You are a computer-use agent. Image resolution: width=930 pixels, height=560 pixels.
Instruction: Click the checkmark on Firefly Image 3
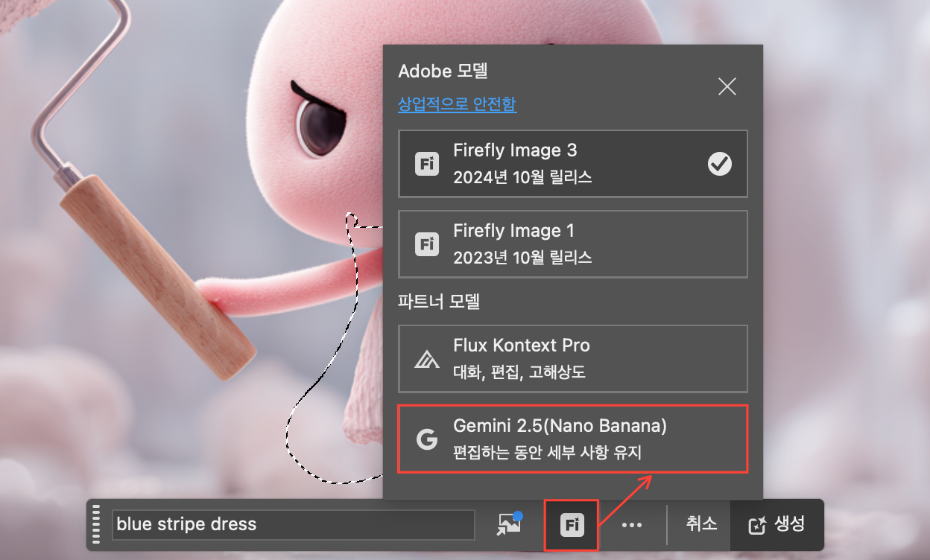pyautogui.click(x=719, y=164)
